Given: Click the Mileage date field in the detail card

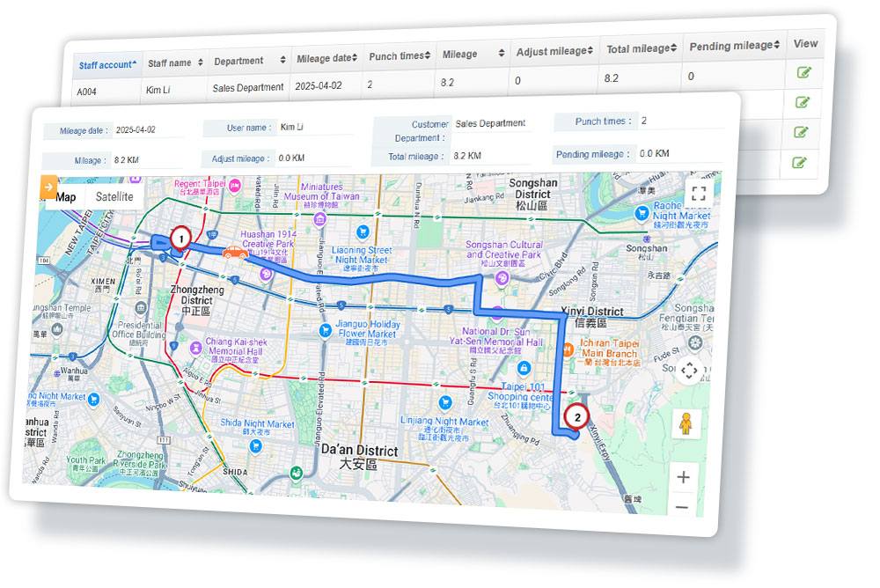Looking at the screenshot, I should (x=148, y=129).
